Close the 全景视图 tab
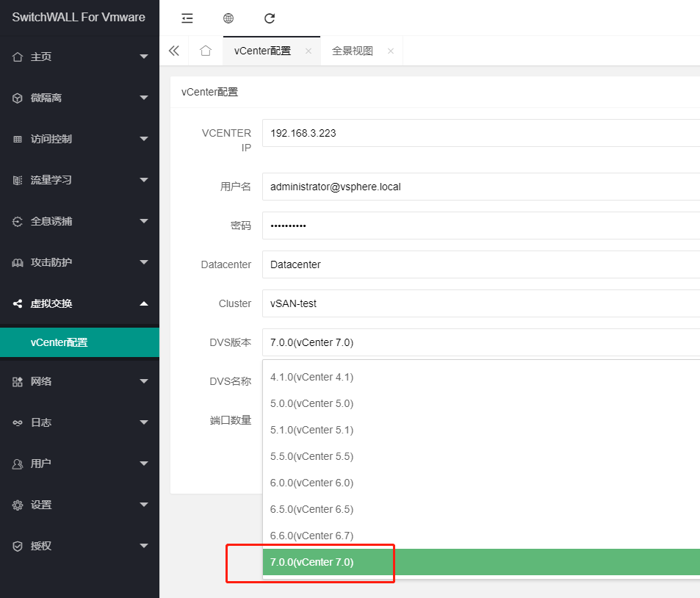Image resolution: width=700 pixels, height=598 pixels. (x=390, y=51)
